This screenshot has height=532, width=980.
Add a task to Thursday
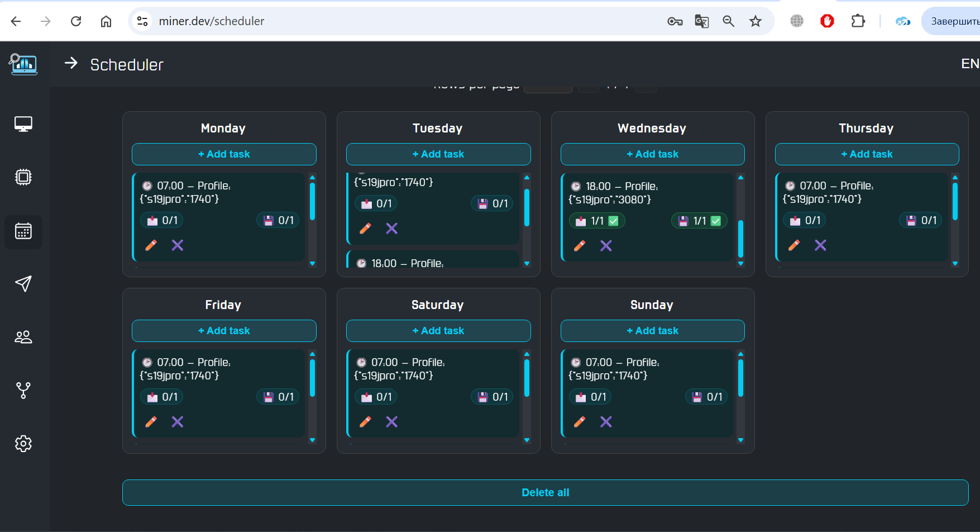(867, 154)
